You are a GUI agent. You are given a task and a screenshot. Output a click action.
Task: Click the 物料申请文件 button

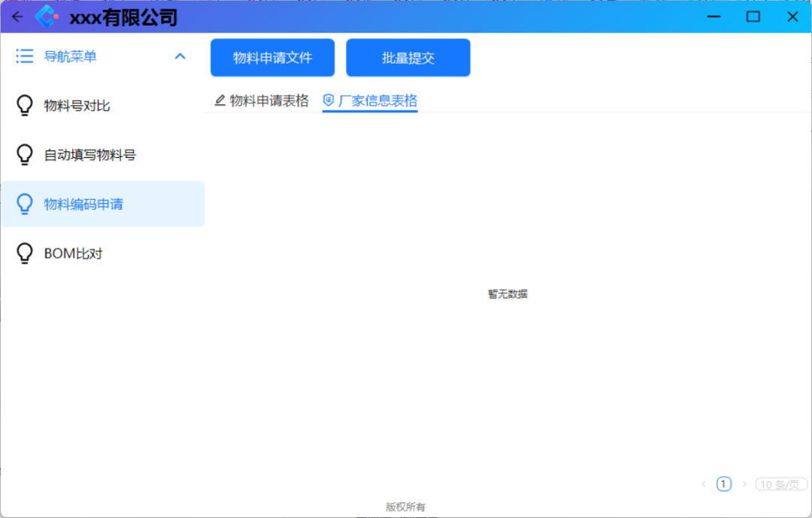tap(272, 57)
